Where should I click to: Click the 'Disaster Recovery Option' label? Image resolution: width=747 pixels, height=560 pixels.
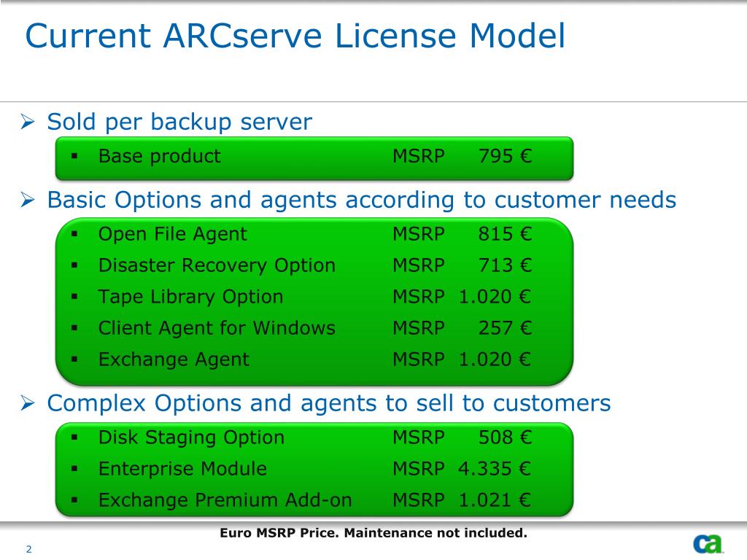(x=217, y=265)
